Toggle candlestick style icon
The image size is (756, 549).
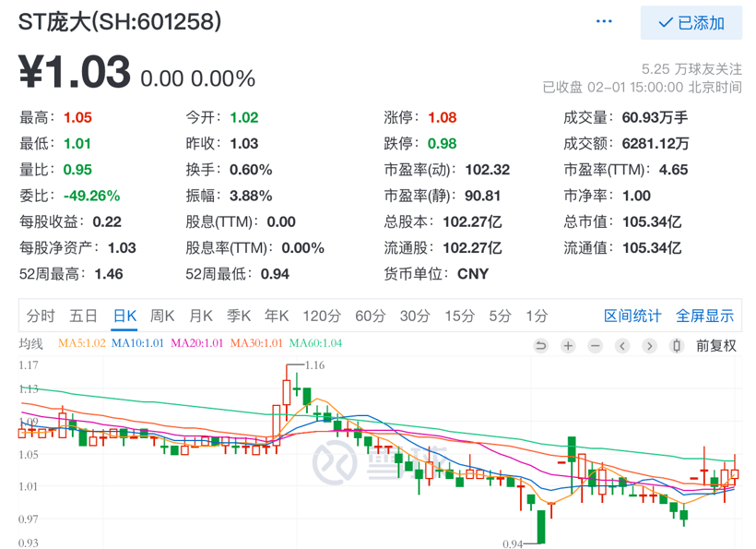677,346
